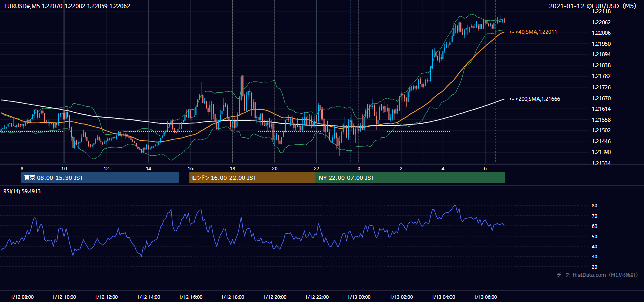Screen dimensions: 644x302
Task: Click price level 1.21670 on the axis
Action: coord(601,98)
